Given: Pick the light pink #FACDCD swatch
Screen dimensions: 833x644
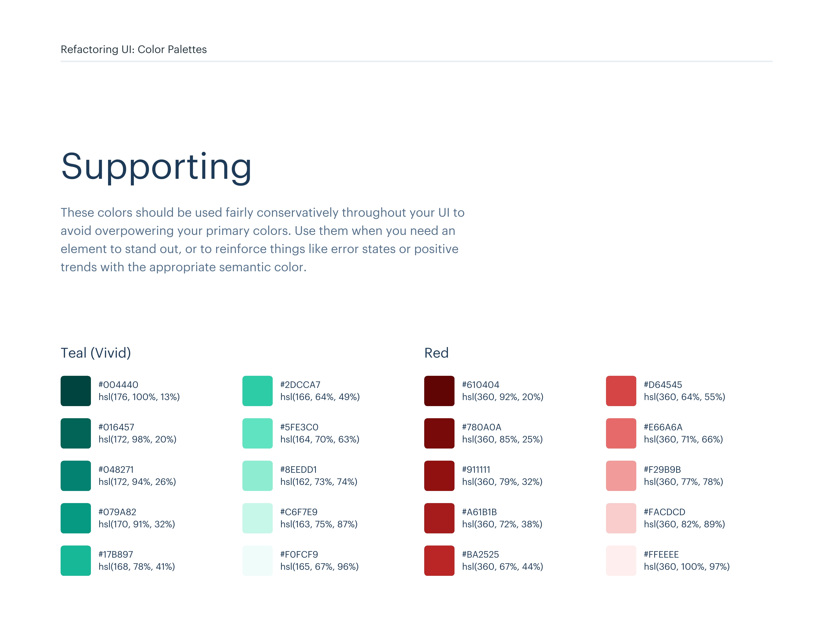Looking at the screenshot, I should click(621, 518).
